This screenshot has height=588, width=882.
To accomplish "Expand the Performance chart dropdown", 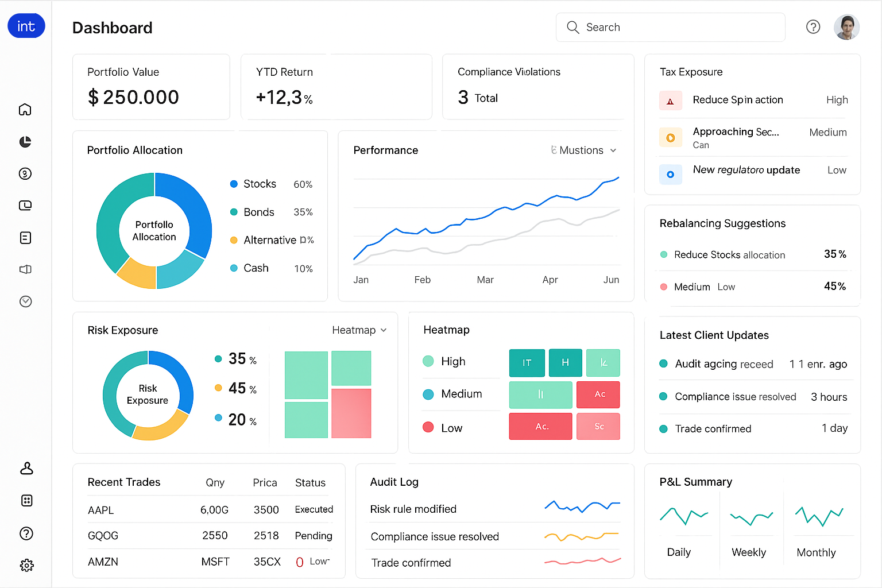I will pyautogui.click(x=584, y=150).
